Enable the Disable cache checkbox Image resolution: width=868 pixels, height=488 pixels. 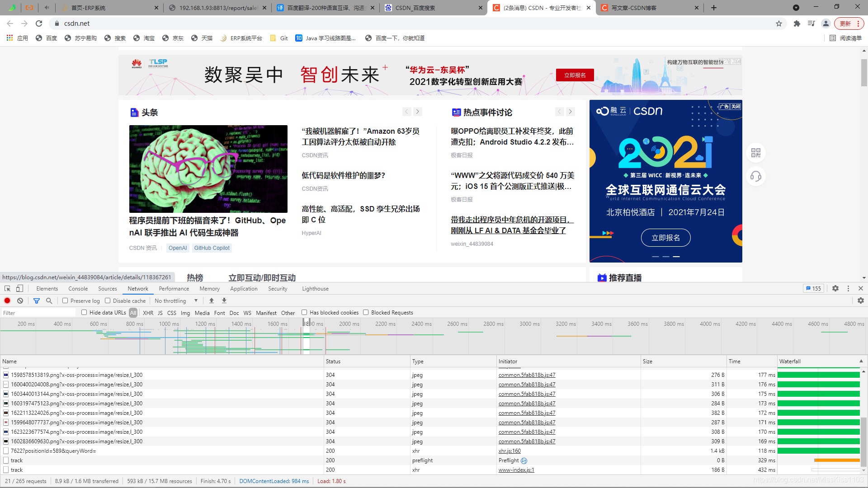tap(108, 300)
